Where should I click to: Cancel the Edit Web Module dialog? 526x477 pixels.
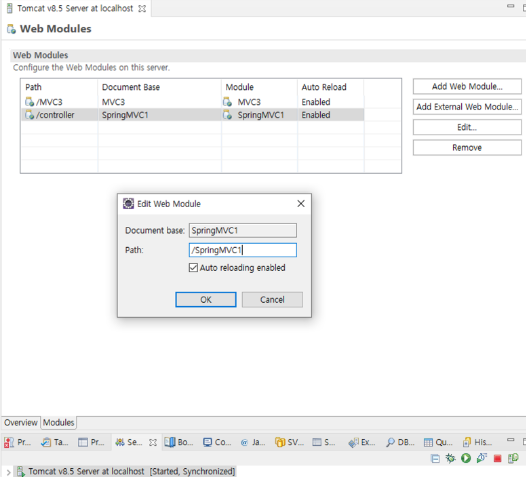(x=272, y=300)
